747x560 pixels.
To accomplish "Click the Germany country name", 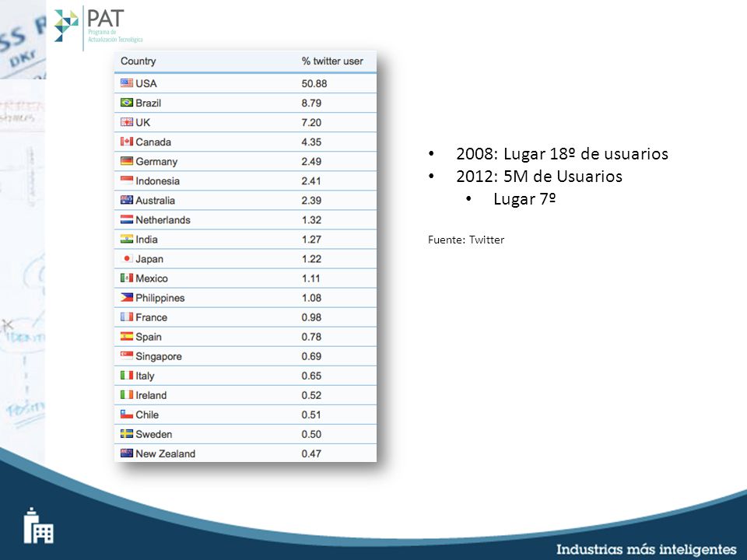I will coord(156,162).
